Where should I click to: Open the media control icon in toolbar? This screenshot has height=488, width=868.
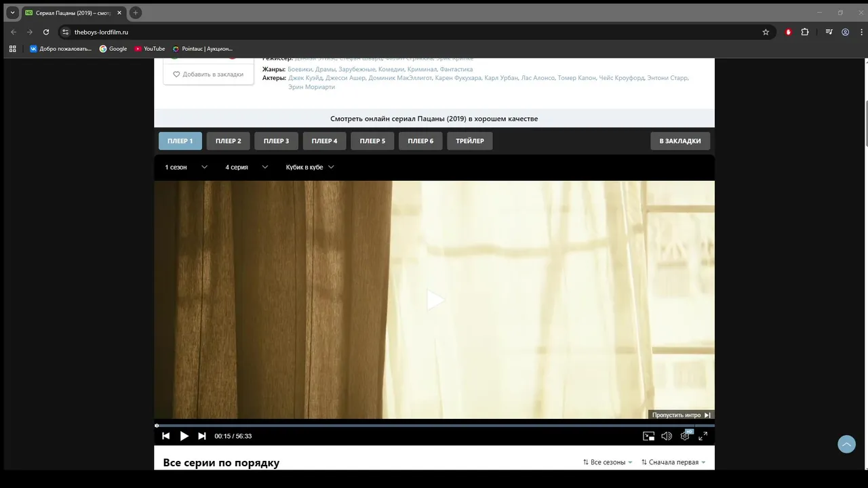[829, 32]
